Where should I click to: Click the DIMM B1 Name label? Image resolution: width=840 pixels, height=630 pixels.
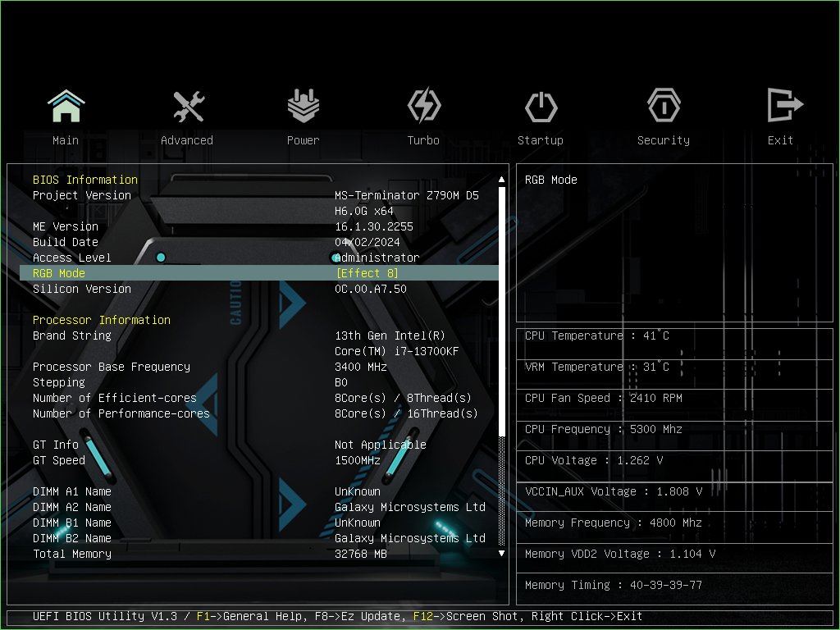pos(72,523)
